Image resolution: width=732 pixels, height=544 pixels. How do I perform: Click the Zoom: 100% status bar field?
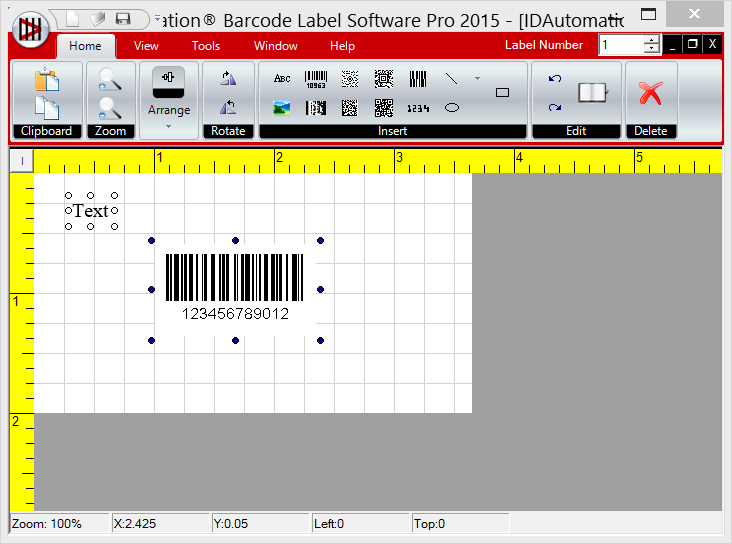point(59,523)
